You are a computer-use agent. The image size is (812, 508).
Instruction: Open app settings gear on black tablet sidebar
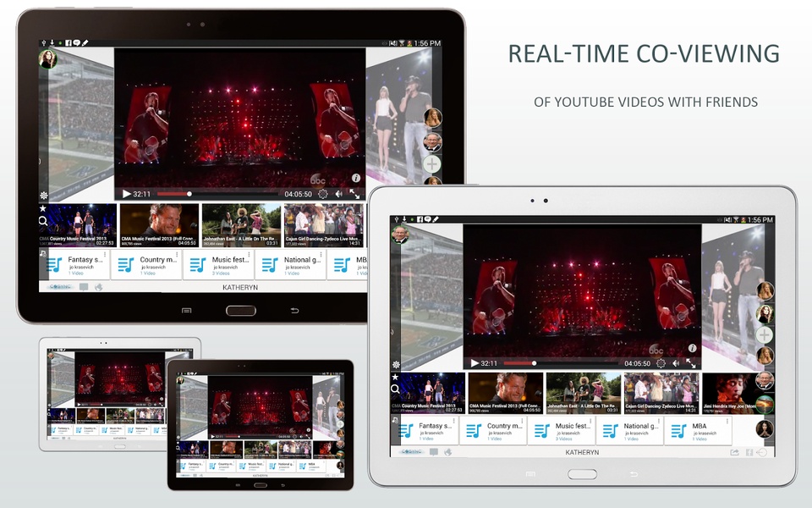pyautogui.click(x=44, y=196)
